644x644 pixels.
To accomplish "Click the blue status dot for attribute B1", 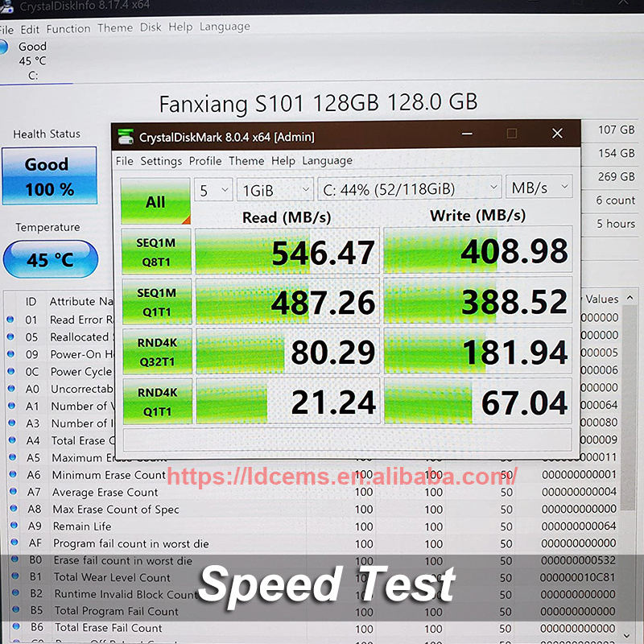I will click(15, 576).
